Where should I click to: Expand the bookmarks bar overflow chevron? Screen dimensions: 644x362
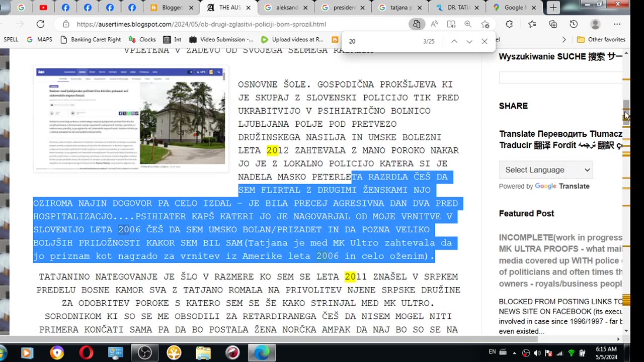[x=563, y=39]
